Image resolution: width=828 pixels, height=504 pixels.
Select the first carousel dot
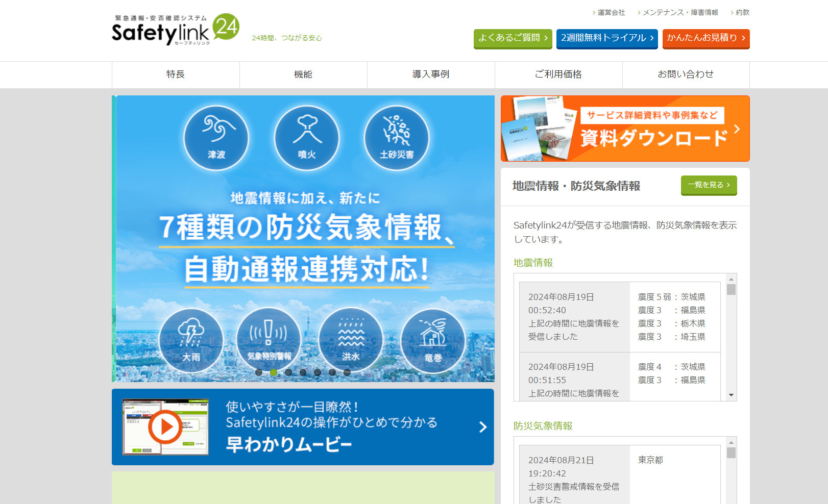[x=259, y=372]
